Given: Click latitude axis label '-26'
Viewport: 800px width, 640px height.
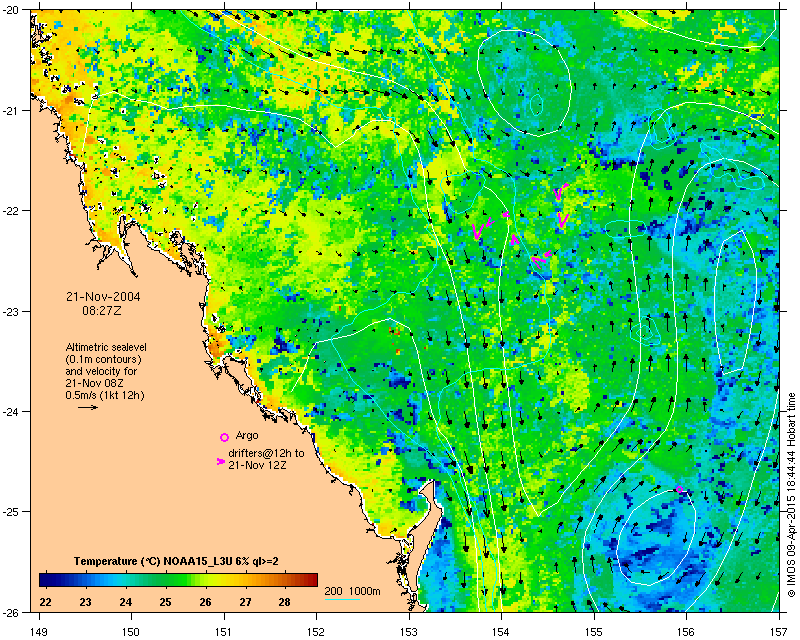Looking at the screenshot, I should (x=12, y=612).
